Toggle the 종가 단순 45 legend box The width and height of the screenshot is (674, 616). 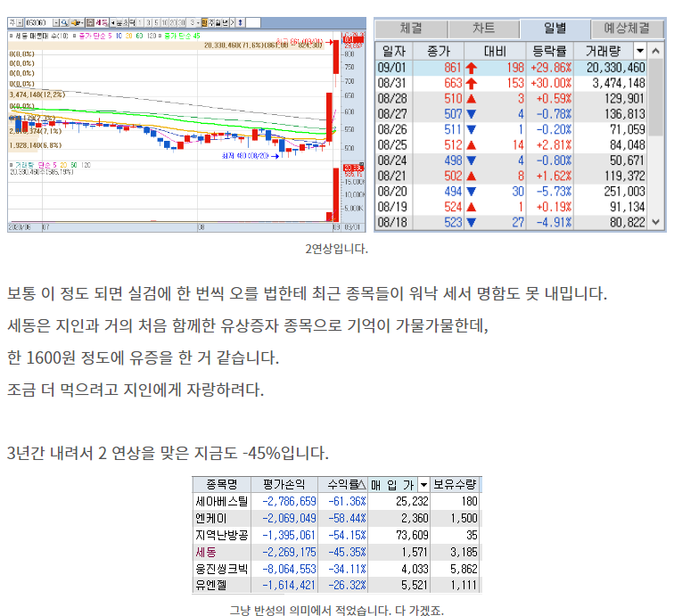tap(160, 36)
